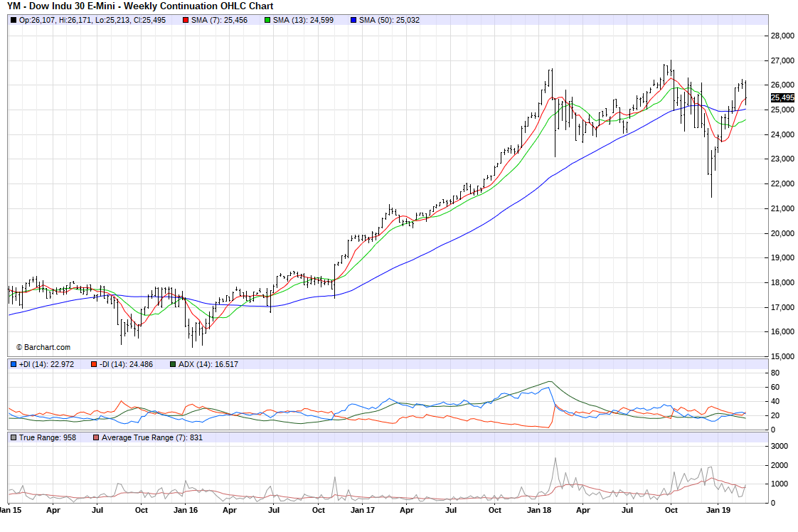The image size is (798, 532).
Task: Click the ADX (14): 16.517 legend text
Action: 208,364
